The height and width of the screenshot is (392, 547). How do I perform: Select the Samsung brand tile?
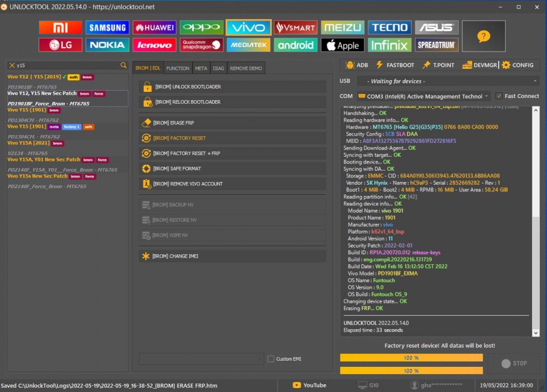pyautogui.click(x=107, y=27)
